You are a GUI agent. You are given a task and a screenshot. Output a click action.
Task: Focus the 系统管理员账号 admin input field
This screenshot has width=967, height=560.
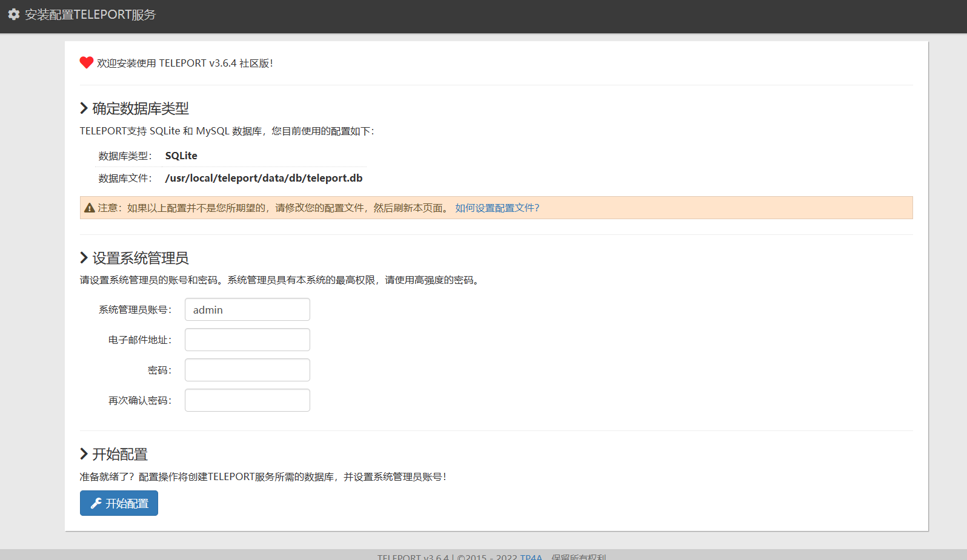point(247,309)
